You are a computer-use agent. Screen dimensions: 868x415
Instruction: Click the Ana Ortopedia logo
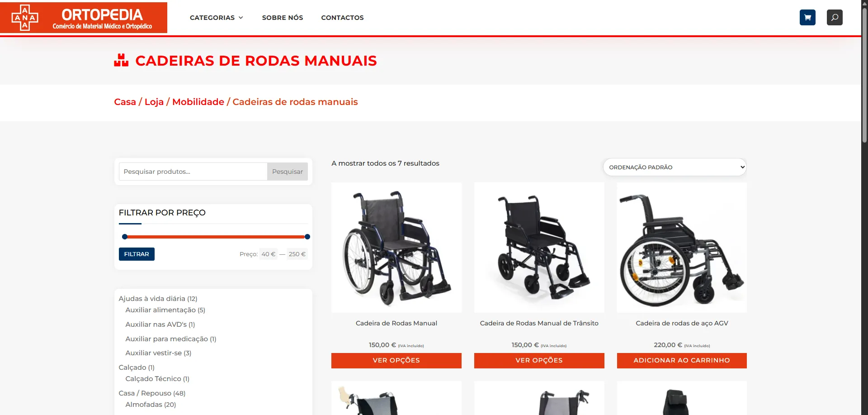point(84,18)
